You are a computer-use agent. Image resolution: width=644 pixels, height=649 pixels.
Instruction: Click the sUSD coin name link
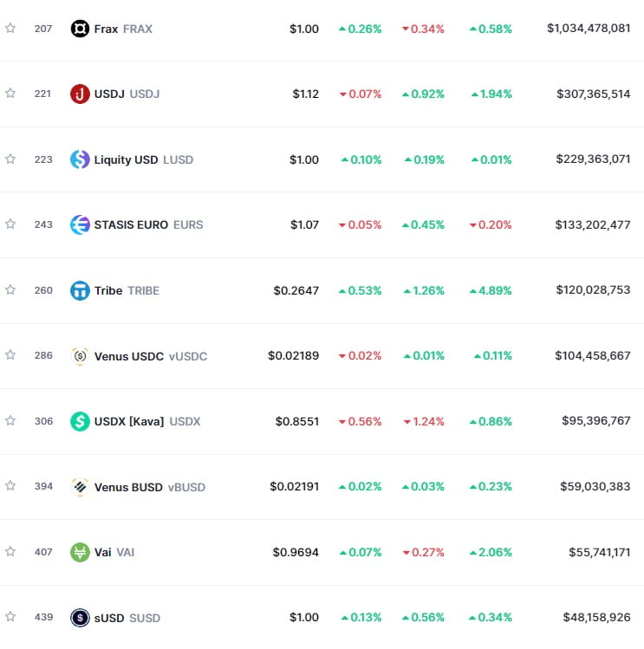109,618
